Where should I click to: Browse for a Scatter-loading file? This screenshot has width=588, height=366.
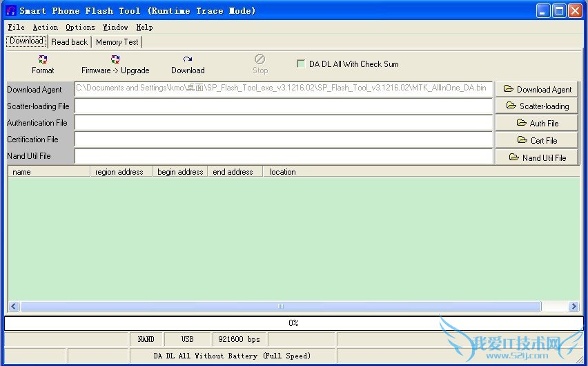click(x=536, y=106)
